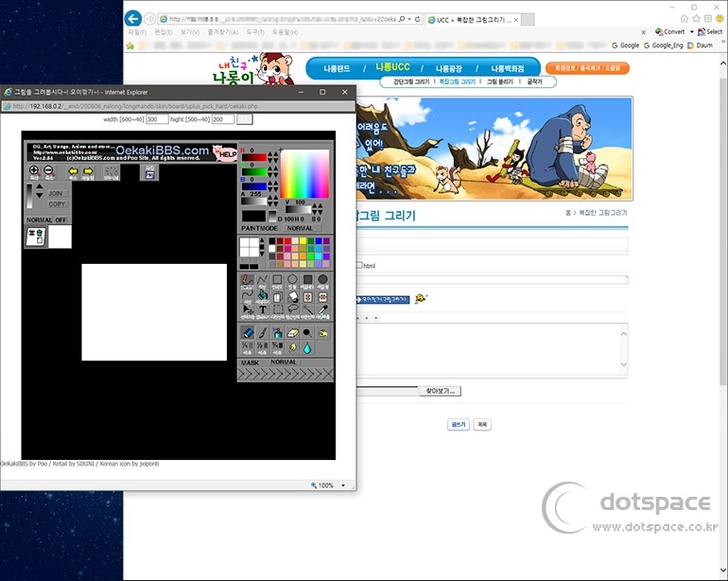This screenshot has height=581, width=728.
Task: Click the blue save image icon in Oekaki toolbar
Action: [x=150, y=172]
